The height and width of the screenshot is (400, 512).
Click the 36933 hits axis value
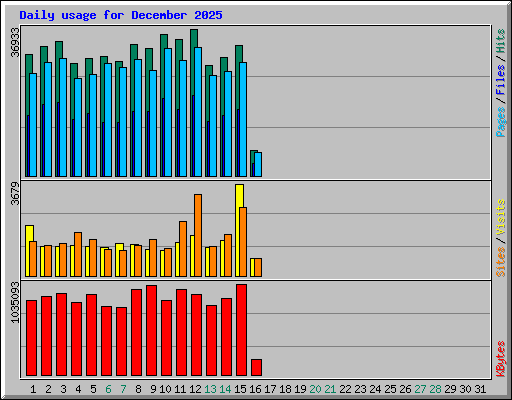[x=15, y=42]
